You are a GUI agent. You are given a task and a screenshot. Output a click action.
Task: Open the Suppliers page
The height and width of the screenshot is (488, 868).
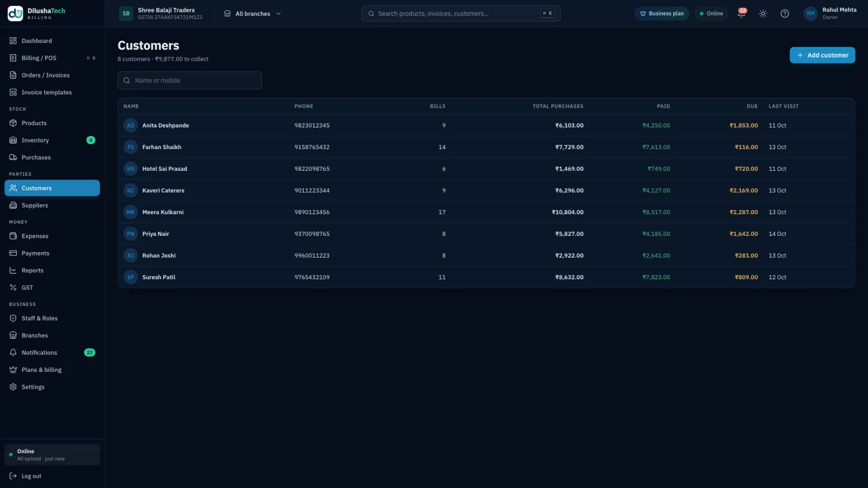[52, 206]
